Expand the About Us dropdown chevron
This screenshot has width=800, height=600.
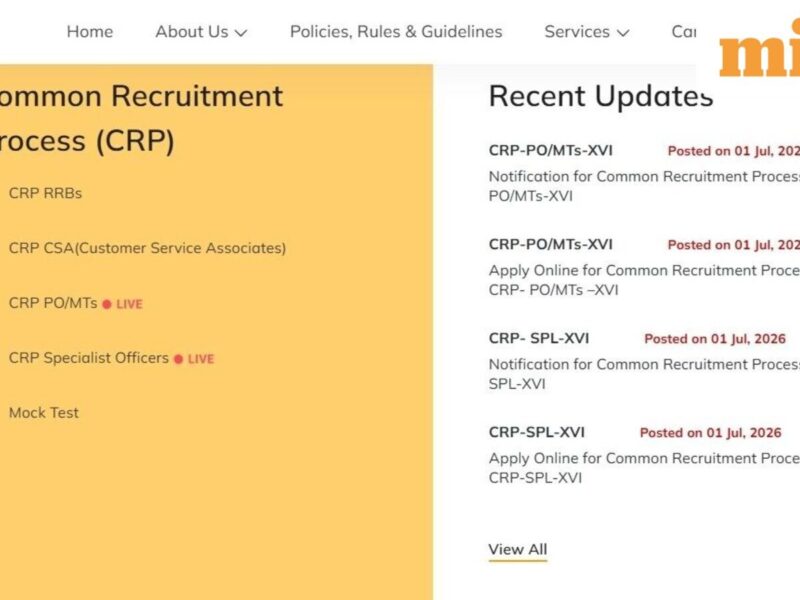pos(241,33)
